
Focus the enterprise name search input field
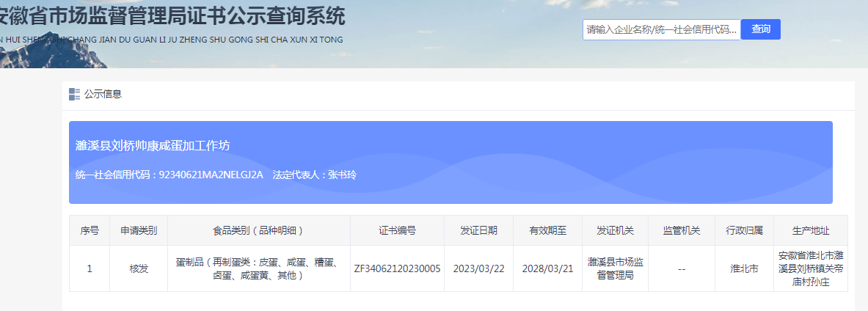pos(661,29)
